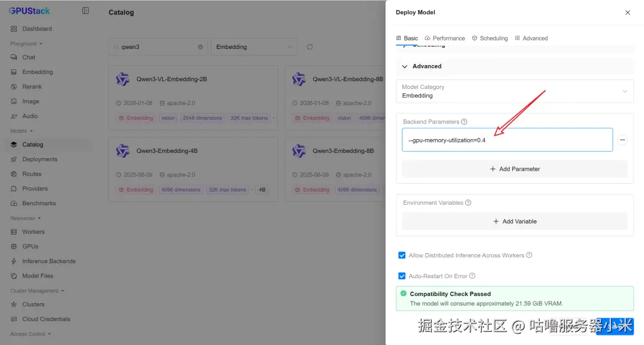Open the Embedding category filter dropdown
The image size is (644, 345).
pos(254,47)
